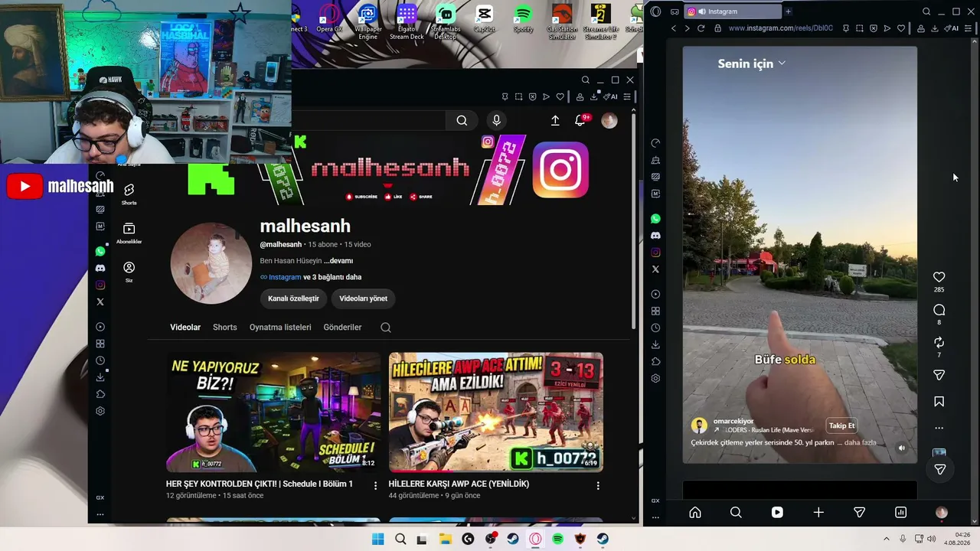
Task: Search within the channel using the magnifier icon
Action: [x=386, y=328]
